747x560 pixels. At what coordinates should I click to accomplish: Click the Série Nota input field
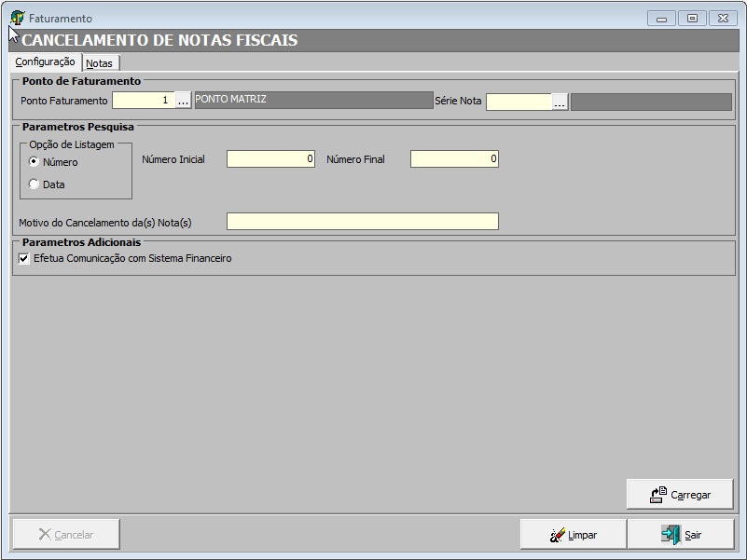[x=519, y=102]
